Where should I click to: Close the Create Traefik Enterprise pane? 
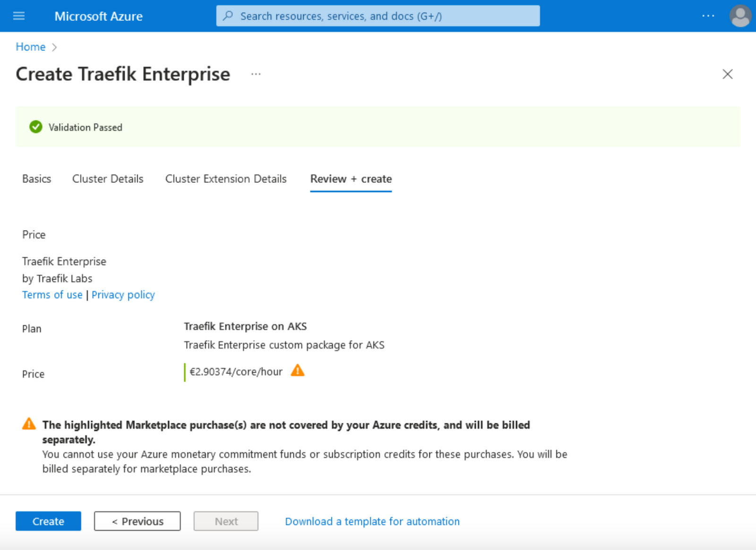[x=727, y=74]
